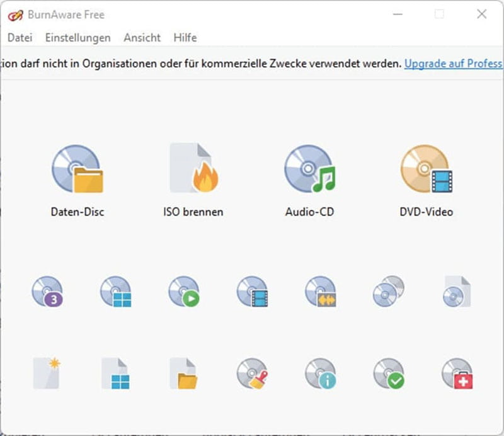Viewport: 504px width, 436px height.
Task: Close the BurnAware Free window
Action: (x=481, y=14)
